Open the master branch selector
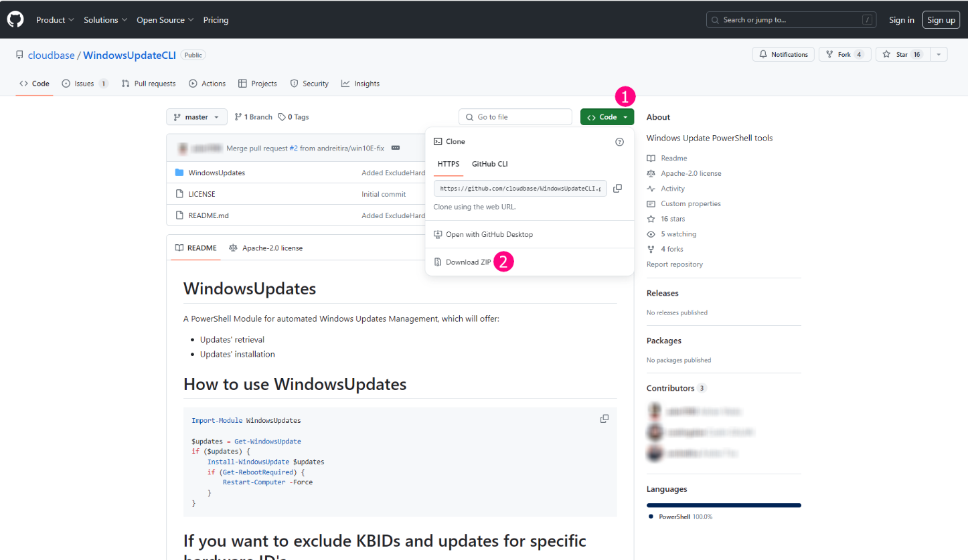This screenshot has width=968, height=560. coord(197,117)
